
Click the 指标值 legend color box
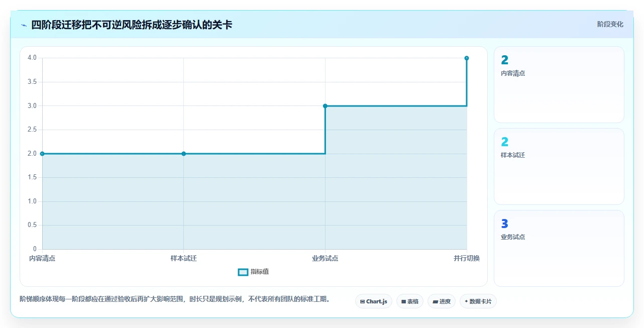click(x=243, y=272)
